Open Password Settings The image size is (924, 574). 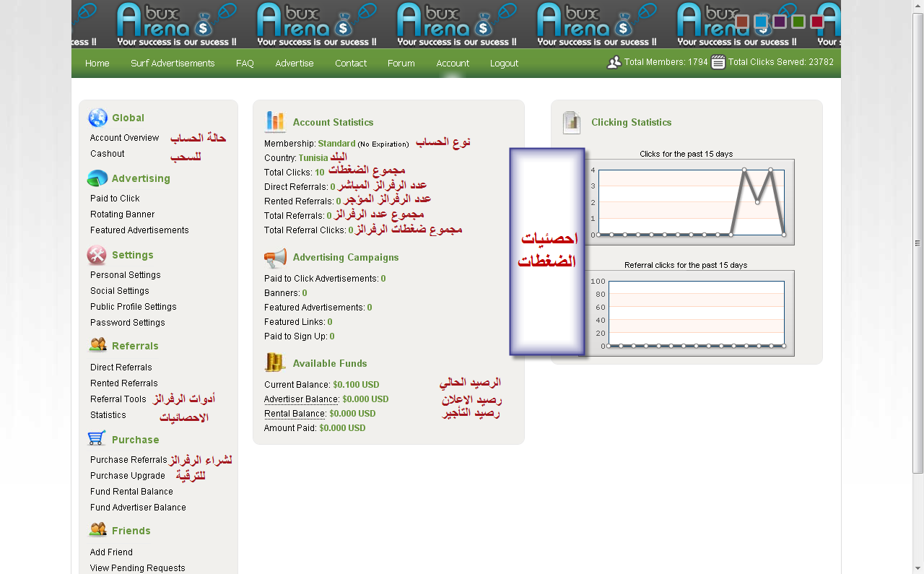[x=128, y=323]
